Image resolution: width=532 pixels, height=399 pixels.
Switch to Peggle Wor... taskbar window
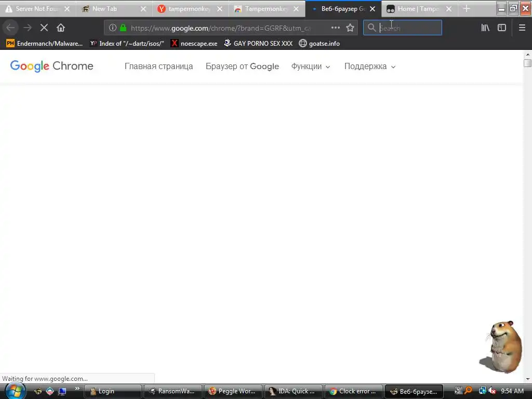click(233, 391)
